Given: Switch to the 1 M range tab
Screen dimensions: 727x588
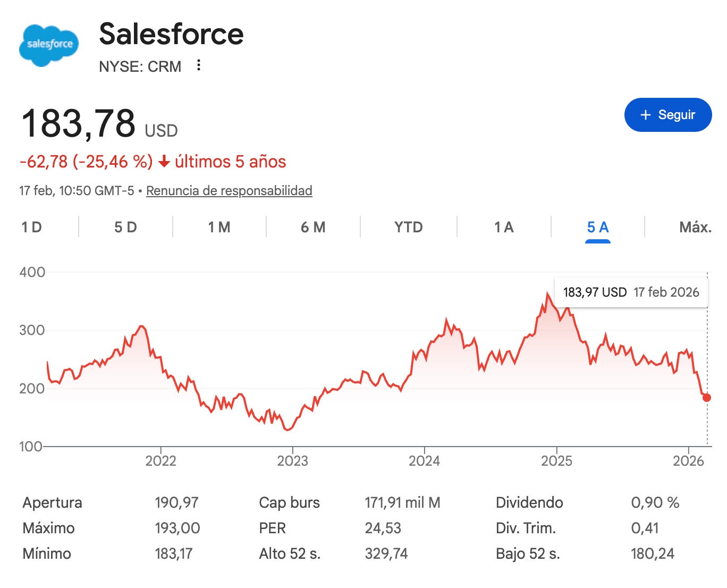Looking at the screenshot, I should point(219,228).
